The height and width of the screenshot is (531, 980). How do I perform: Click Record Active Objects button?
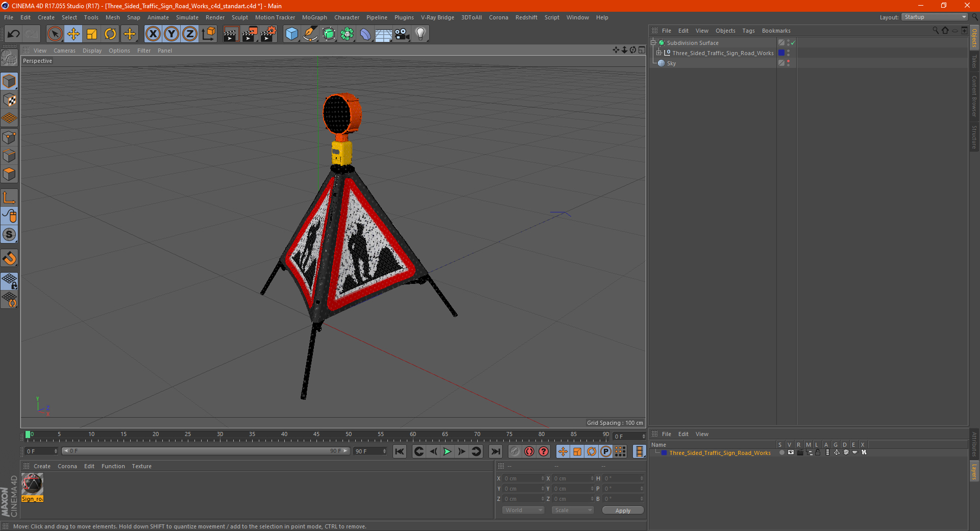click(x=515, y=451)
